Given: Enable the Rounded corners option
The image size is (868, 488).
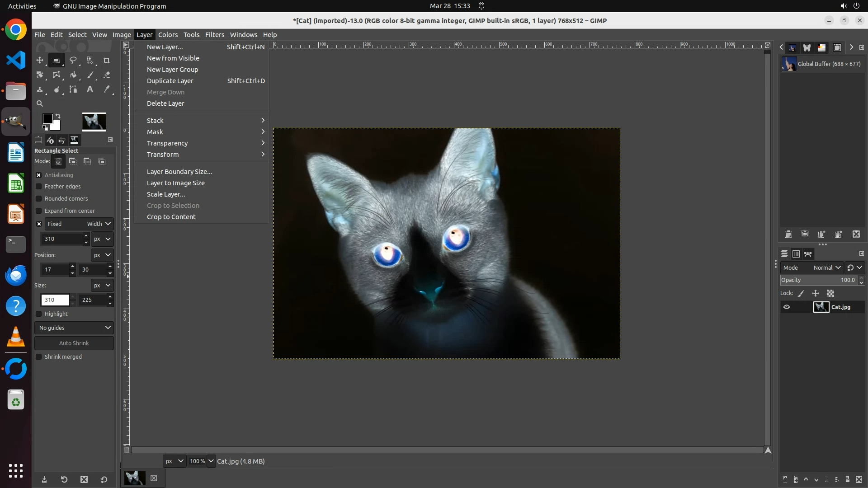Looking at the screenshot, I should 39,199.
